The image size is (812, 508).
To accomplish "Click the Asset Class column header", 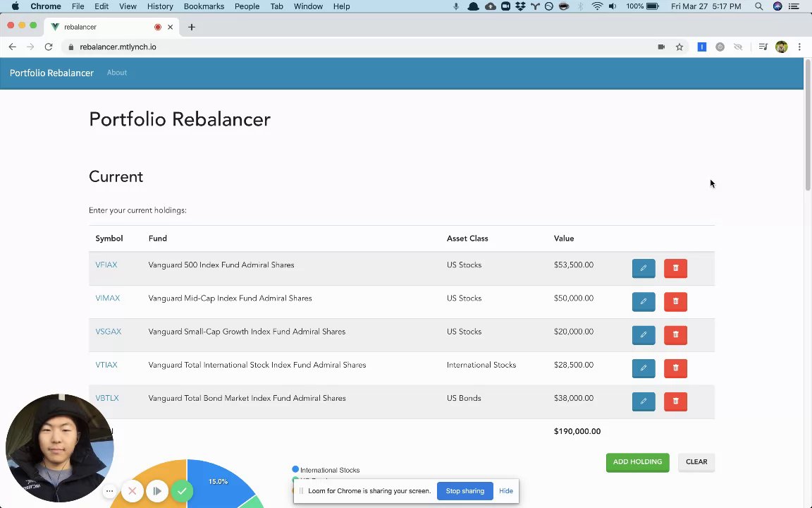I will coord(467,238).
